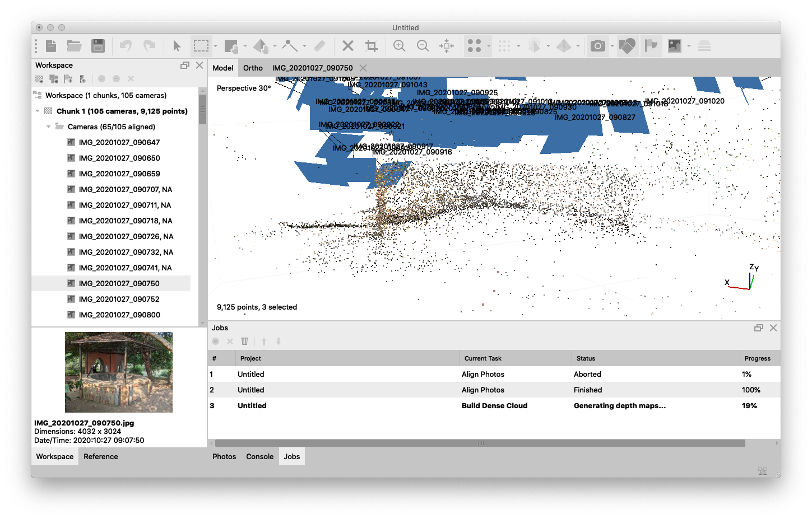This screenshot has height=519, width=812.
Task: Collapse the Cameras folder in the workspace tree
Action: [48, 127]
